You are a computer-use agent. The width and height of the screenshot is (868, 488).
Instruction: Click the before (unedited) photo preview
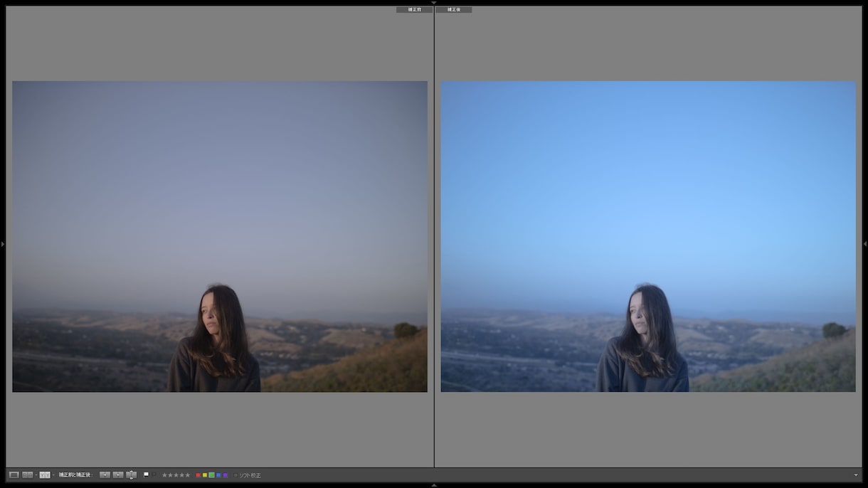[220, 236]
